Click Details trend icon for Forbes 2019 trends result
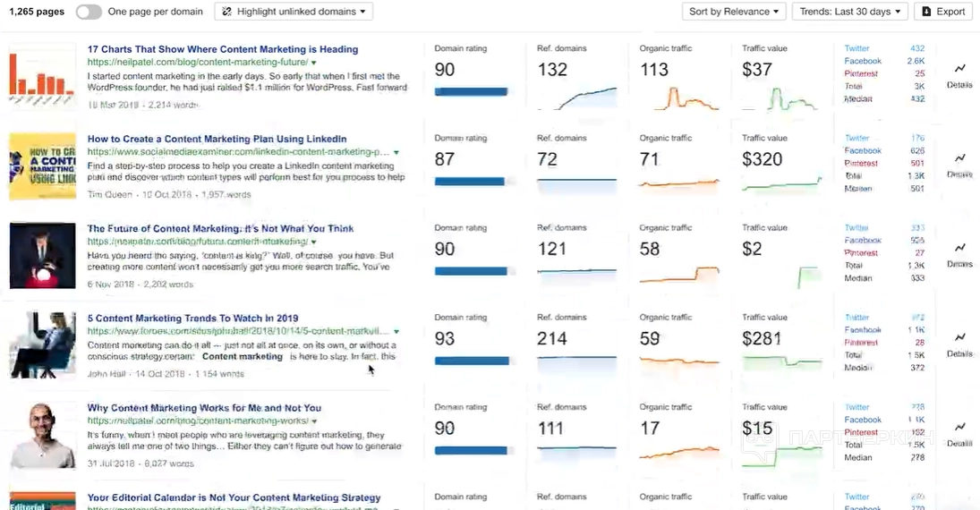 click(959, 337)
